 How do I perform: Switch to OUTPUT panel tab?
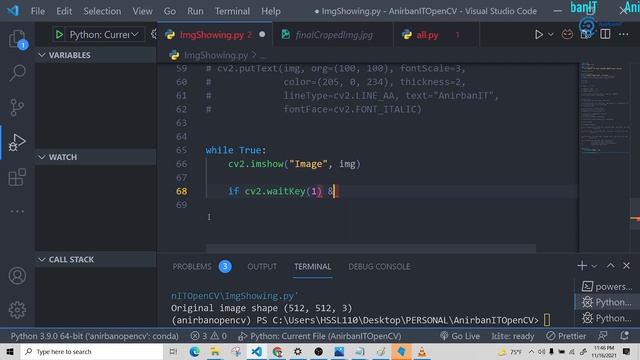pyautogui.click(x=262, y=267)
